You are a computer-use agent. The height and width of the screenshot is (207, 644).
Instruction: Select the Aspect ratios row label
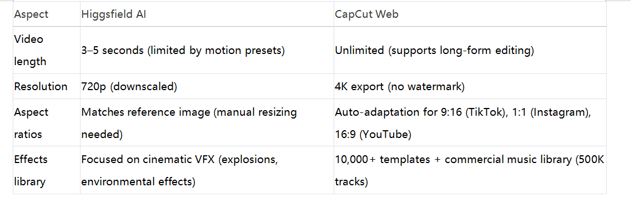tap(47, 122)
